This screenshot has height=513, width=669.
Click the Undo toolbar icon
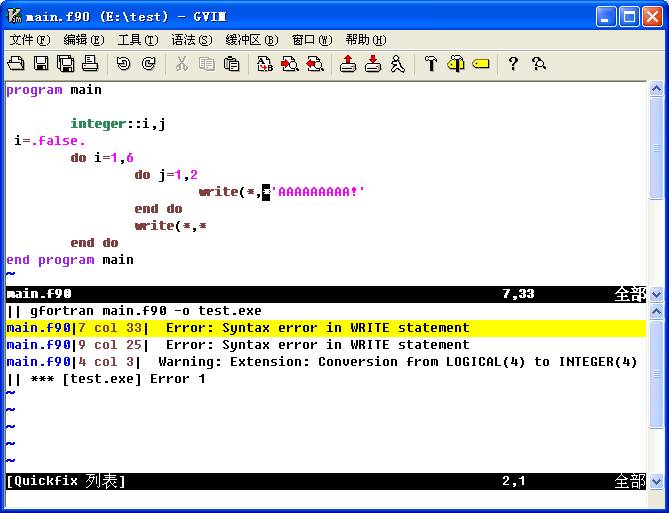click(x=124, y=64)
